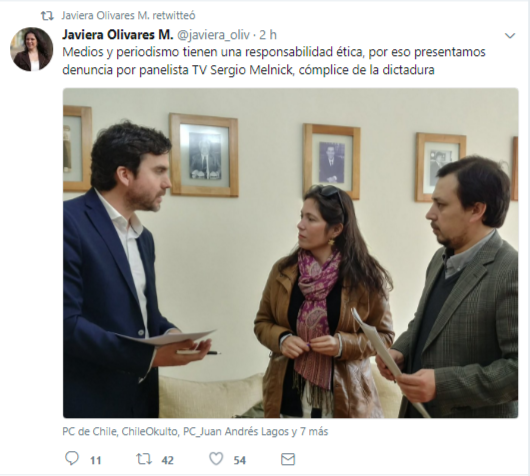Click 'Javiera Olivares M. retwitteó' label
The image size is (530, 476).
[x=128, y=16]
